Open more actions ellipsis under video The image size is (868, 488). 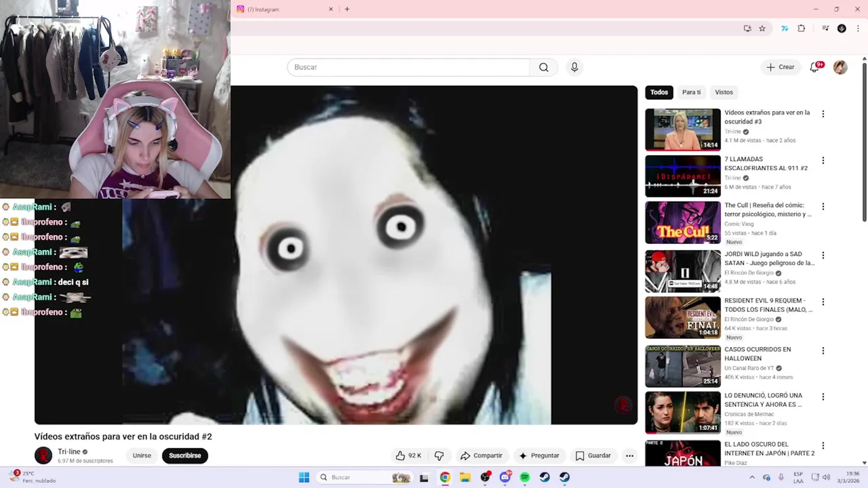click(x=629, y=455)
